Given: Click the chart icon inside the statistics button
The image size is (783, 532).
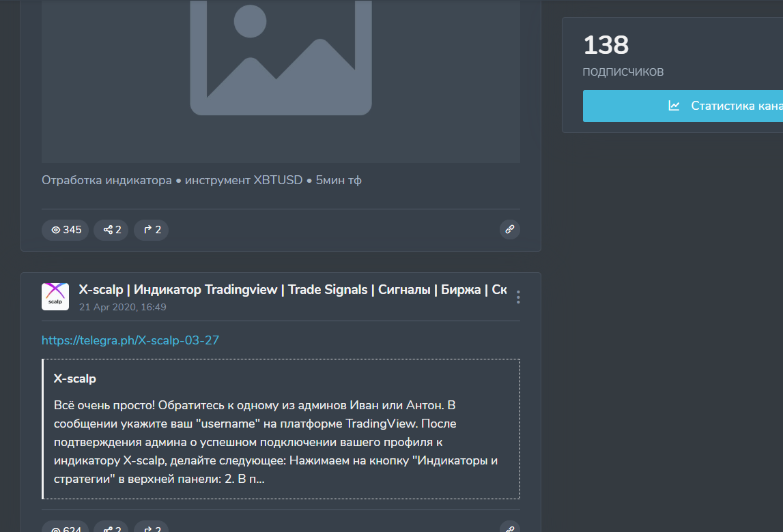Looking at the screenshot, I should (x=674, y=106).
